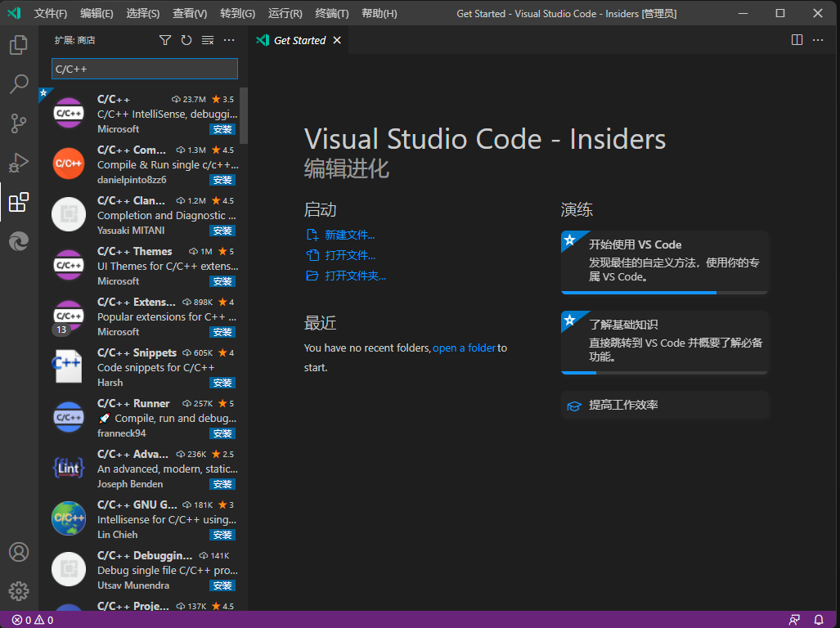Focus the C/C++ extension search box
Viewport: 840px width, 628px height.
point(145,69)
